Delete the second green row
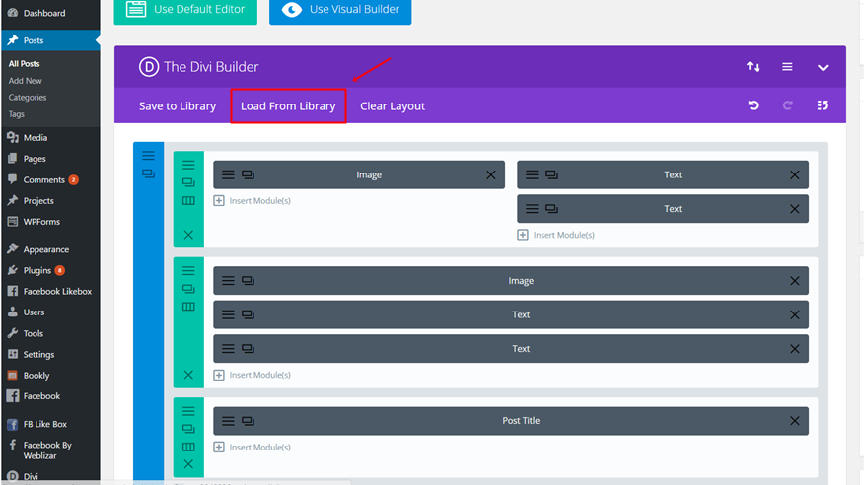 point(188,375)
